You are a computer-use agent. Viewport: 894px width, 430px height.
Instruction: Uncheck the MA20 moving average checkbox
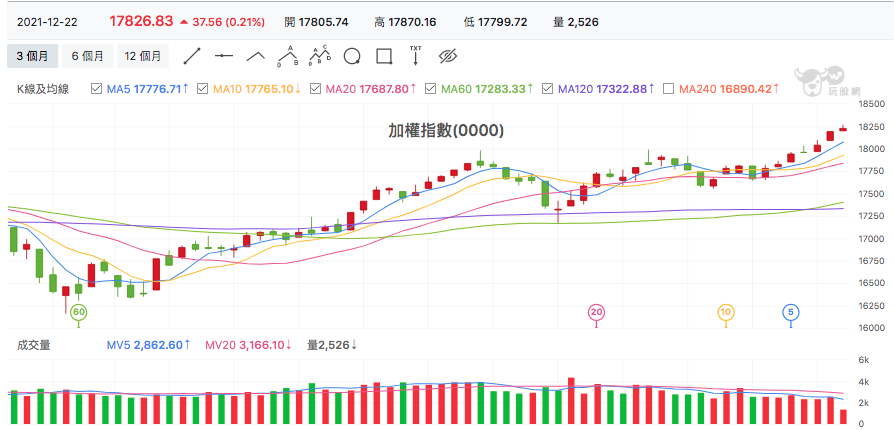pyautogui.click(x=315, y=89)
